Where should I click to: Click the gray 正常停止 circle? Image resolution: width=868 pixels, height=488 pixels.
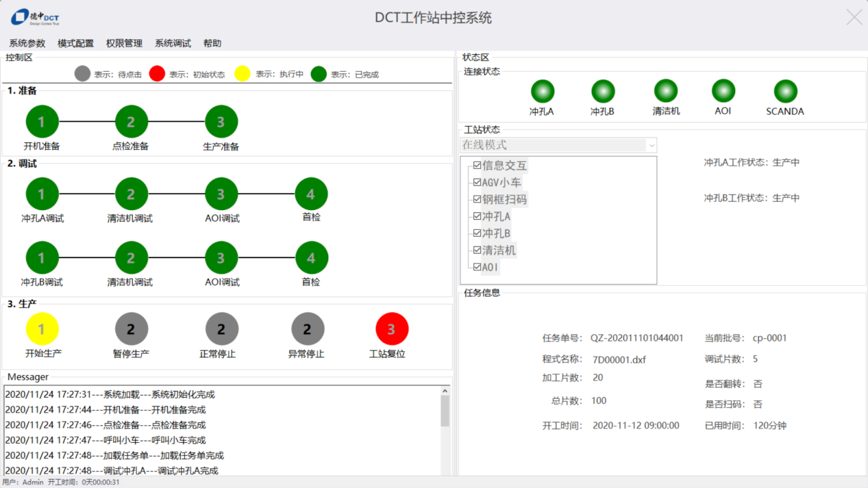[221, 329]
